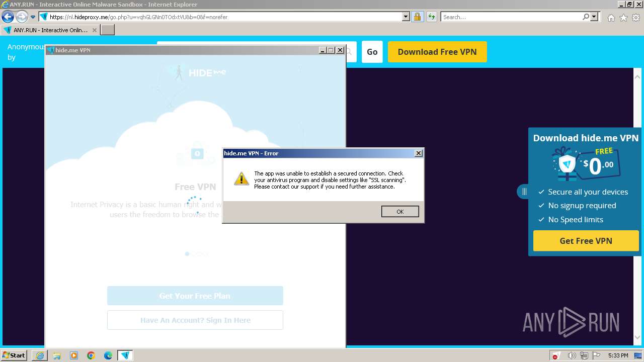Open the recent pages dropdown by the forward button

33,17
